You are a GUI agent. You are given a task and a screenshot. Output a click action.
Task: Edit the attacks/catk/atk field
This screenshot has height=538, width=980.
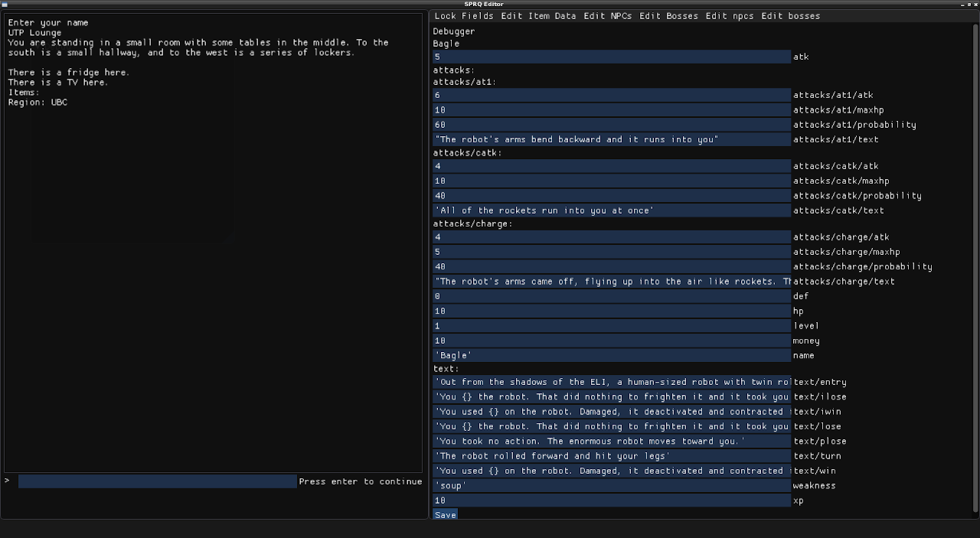coord(611,166)
